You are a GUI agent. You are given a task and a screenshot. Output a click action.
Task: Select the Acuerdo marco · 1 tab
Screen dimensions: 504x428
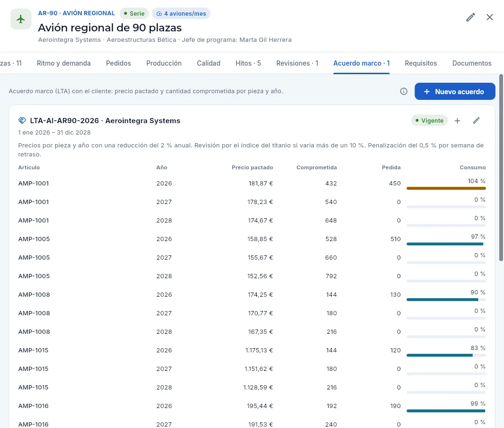click(x=362, y=63)
